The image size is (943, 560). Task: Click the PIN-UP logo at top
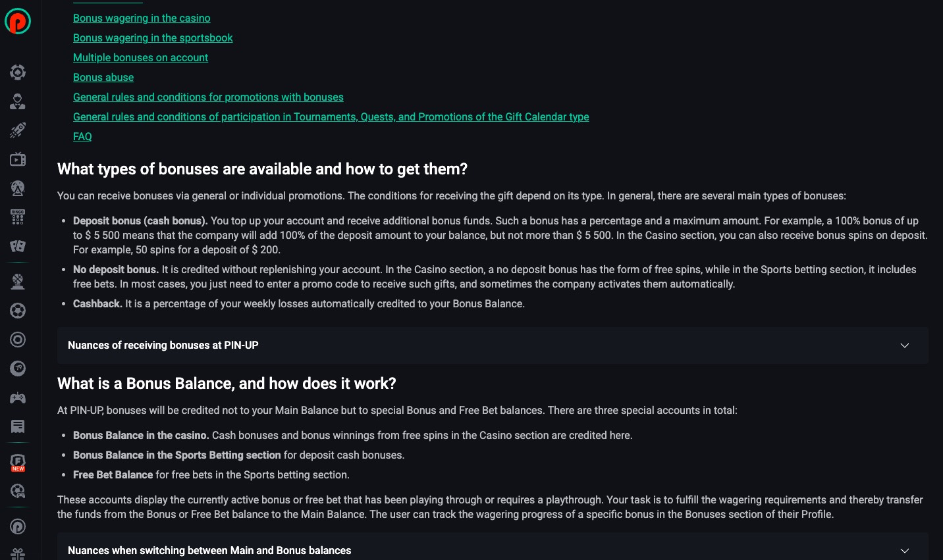tap(18, 20)
